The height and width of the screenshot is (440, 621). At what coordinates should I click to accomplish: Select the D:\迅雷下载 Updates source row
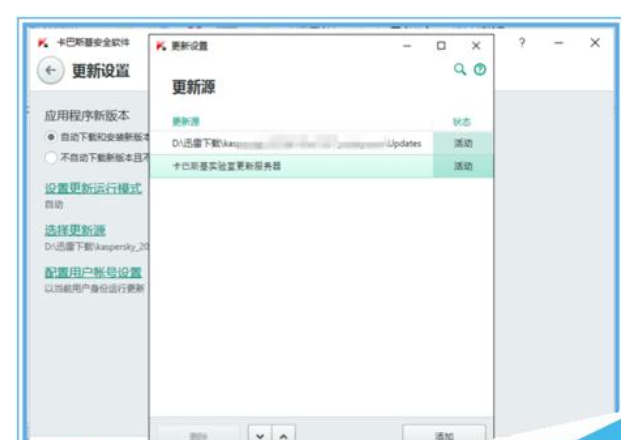[x=291, y=143]
